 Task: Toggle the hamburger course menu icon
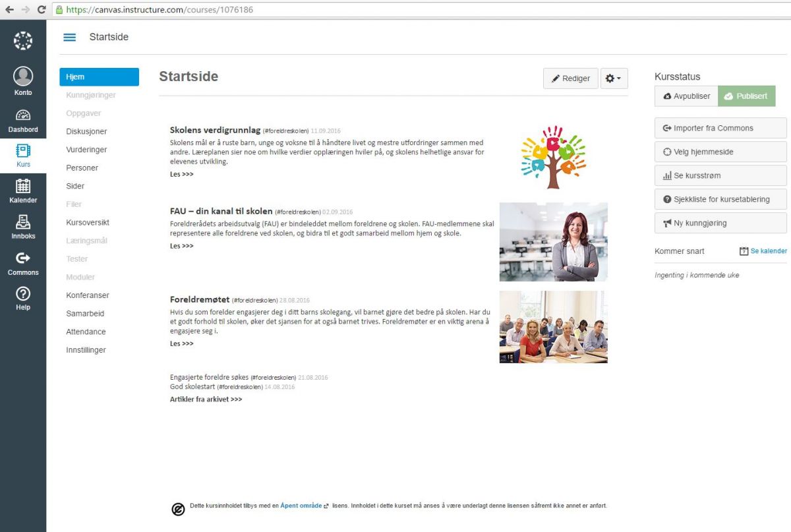click(x=69, y=38)
